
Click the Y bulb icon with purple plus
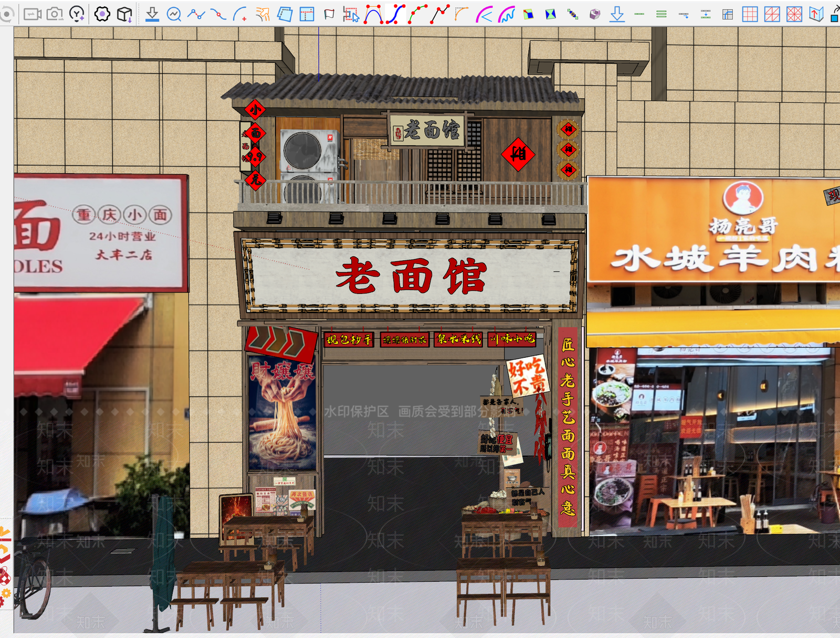(77, 14)
